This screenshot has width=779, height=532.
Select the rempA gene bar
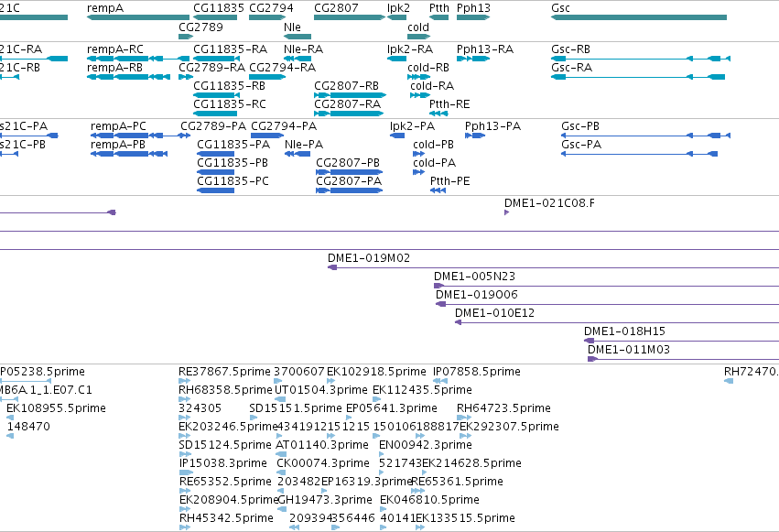coord(138,17)
